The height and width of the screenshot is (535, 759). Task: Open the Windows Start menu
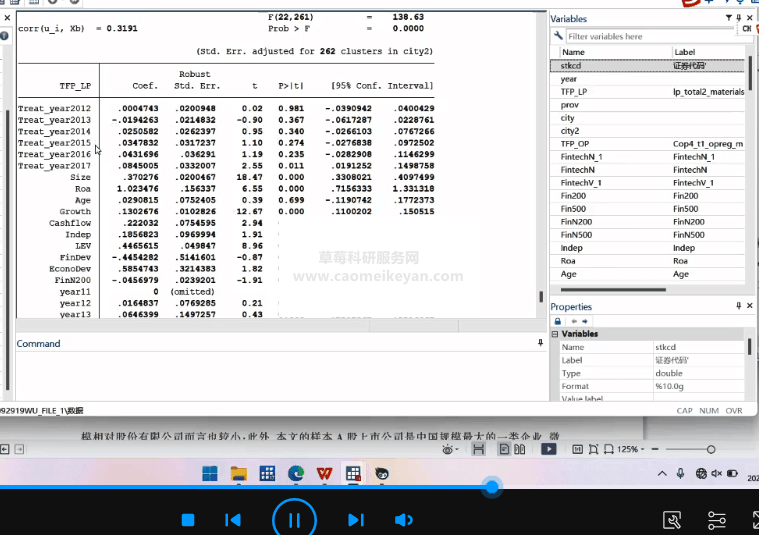[209, 473]
